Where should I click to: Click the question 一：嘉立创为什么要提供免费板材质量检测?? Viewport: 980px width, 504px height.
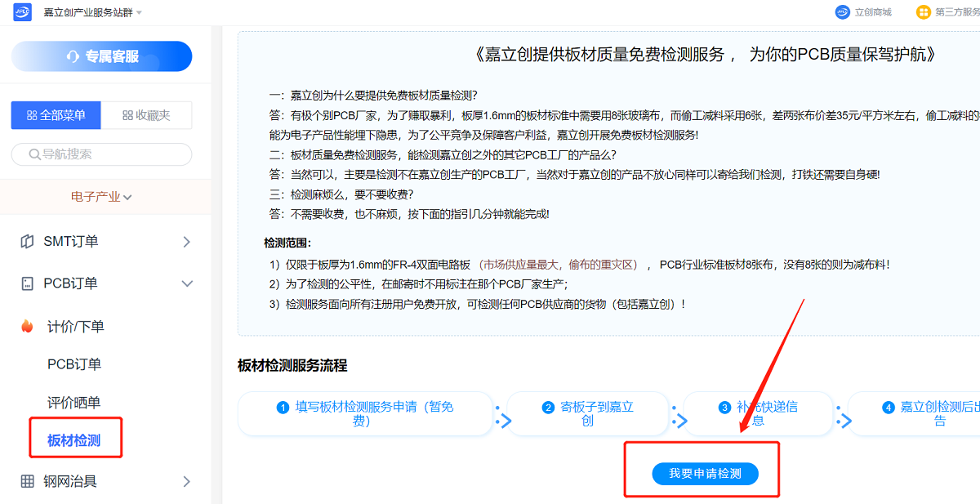click(x=373, y=96)
